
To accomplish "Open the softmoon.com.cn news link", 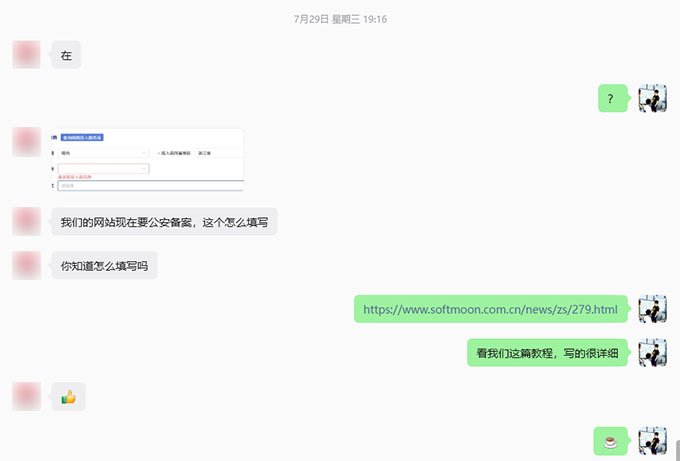I will coord(490,309).
